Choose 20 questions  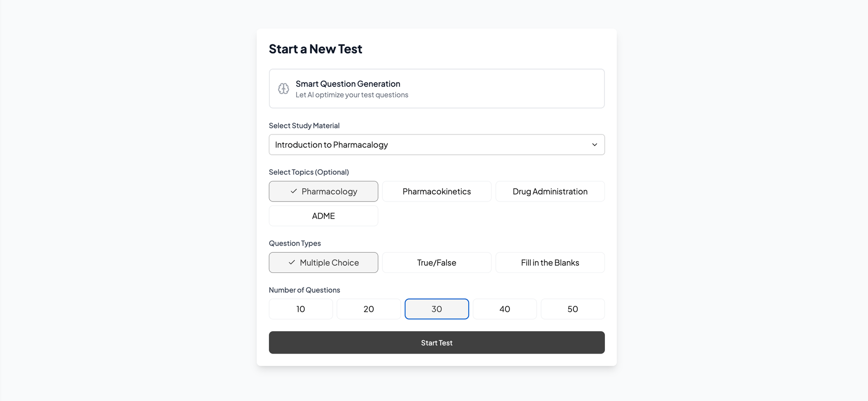[x=368, y=309]
